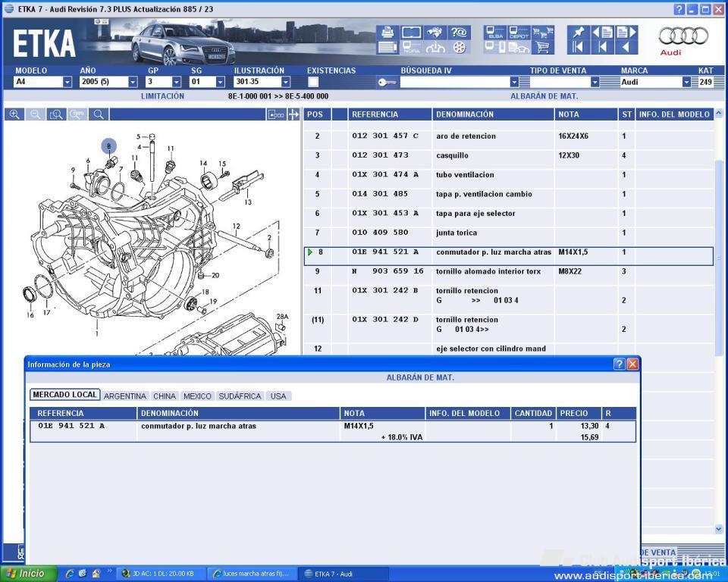Click the plain left arrow navigation icon
The width and height of the screenshot is (728, 582).
coord(626,47)
